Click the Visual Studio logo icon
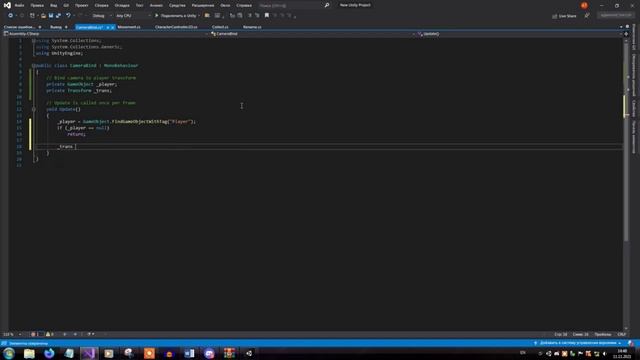640x360 pixels. click(x=7, y=5)
